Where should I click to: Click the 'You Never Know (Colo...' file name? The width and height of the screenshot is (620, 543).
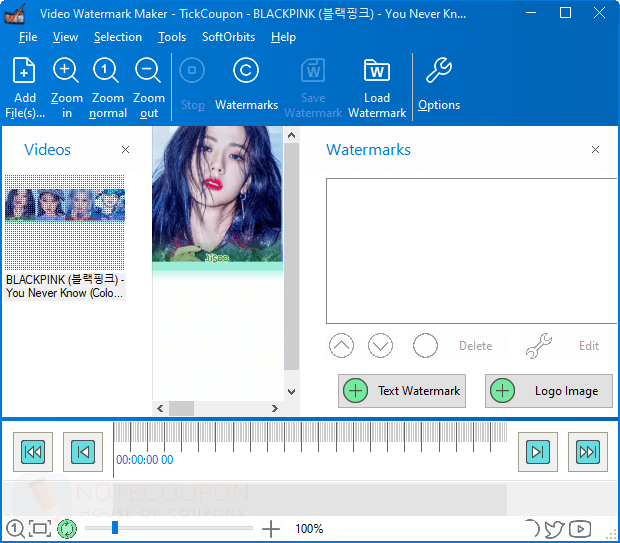point(64,293)
